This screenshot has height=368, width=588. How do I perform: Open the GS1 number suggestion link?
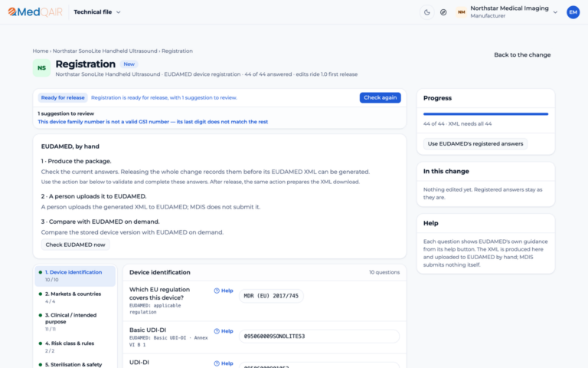click(x=153, y=122)
